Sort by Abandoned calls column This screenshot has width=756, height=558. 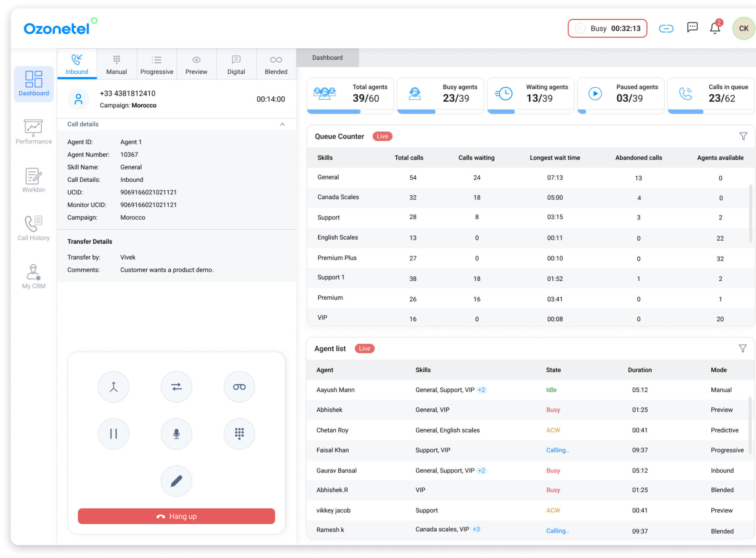(x=638, y=157)
